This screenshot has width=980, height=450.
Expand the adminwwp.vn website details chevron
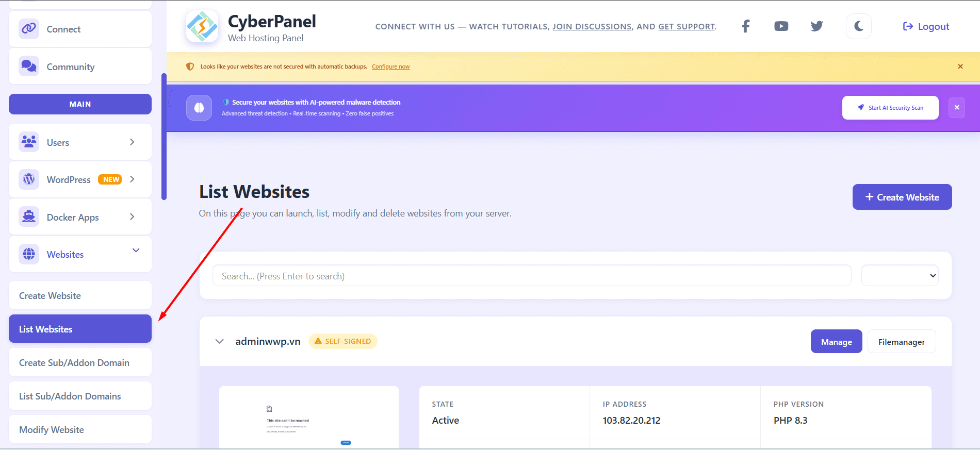point(220,342)
